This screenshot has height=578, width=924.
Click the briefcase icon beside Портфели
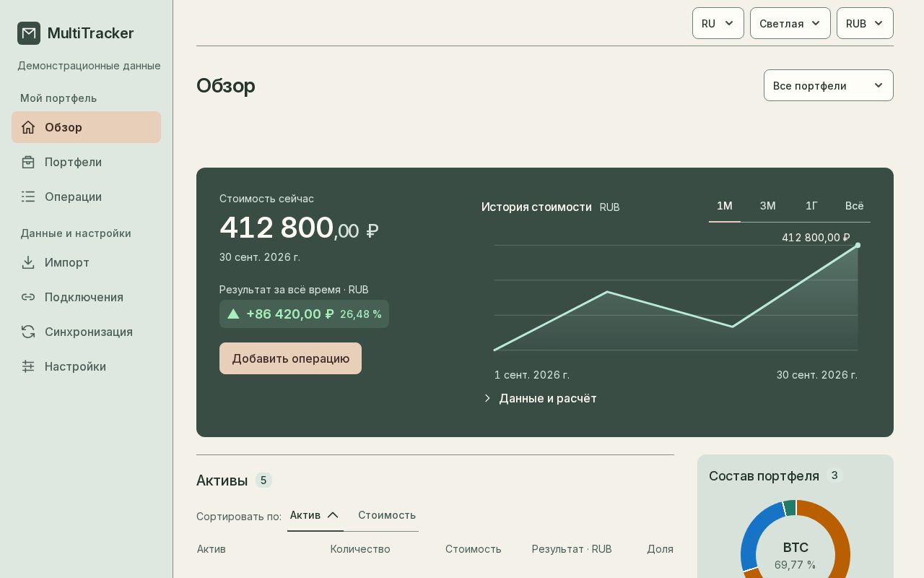(x=28, y=162)
